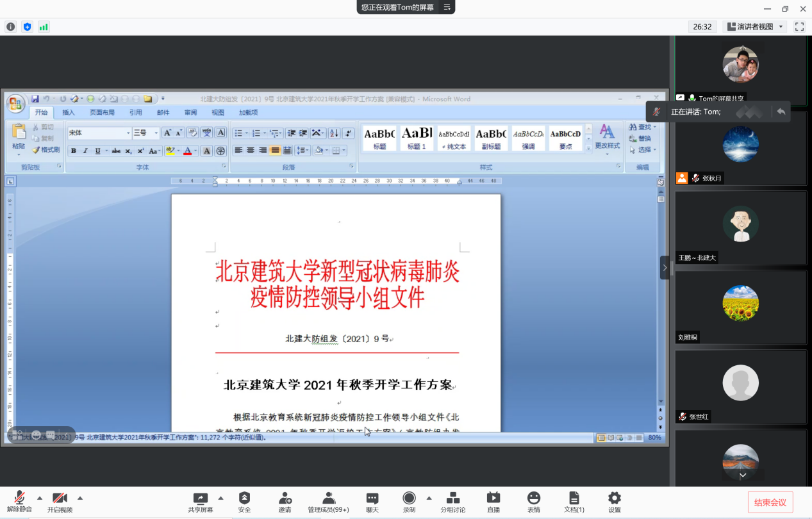
Task: Check network status signal bars icon
Action: (x=44, y=27)
